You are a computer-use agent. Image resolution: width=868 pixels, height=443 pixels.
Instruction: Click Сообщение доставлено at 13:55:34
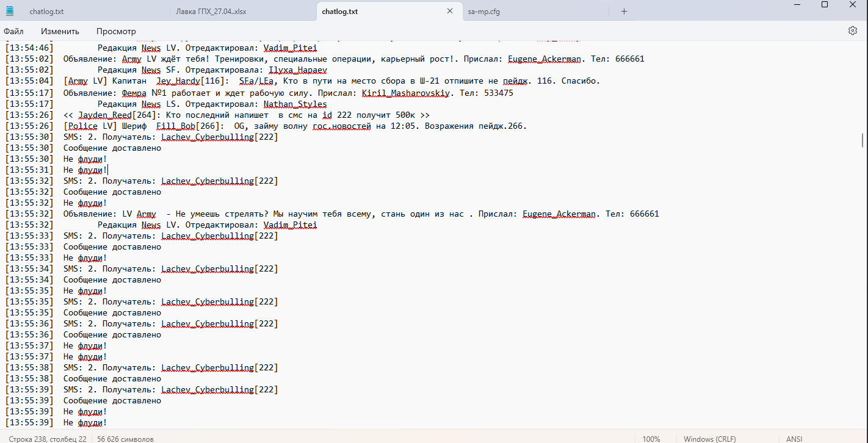click(x=112, y=280)
